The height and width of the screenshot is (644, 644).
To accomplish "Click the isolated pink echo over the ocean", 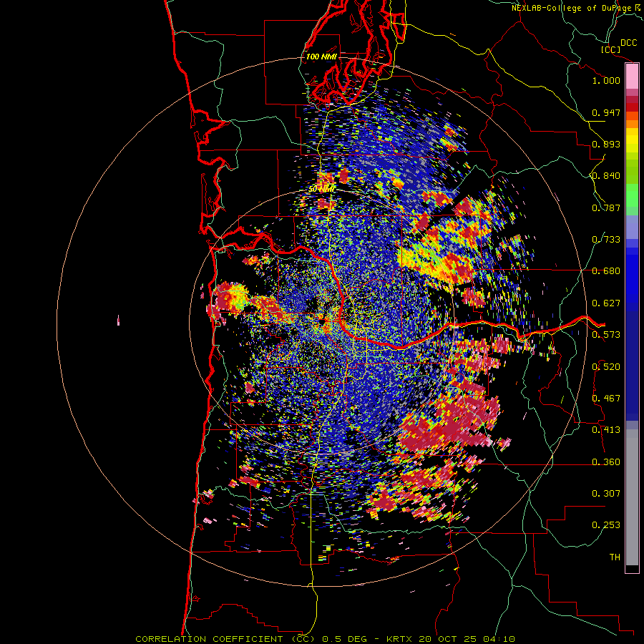I will tap(119, 321).
